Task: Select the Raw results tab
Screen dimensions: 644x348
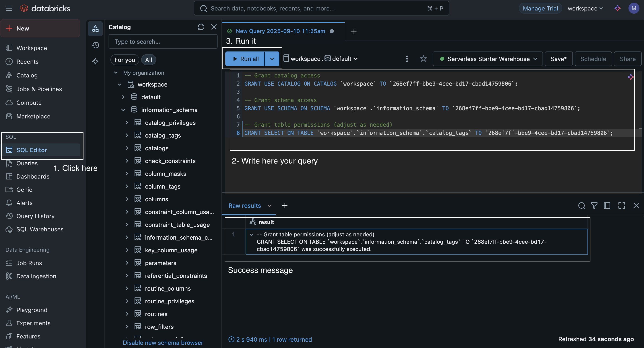Action: (x=244, y=205)
